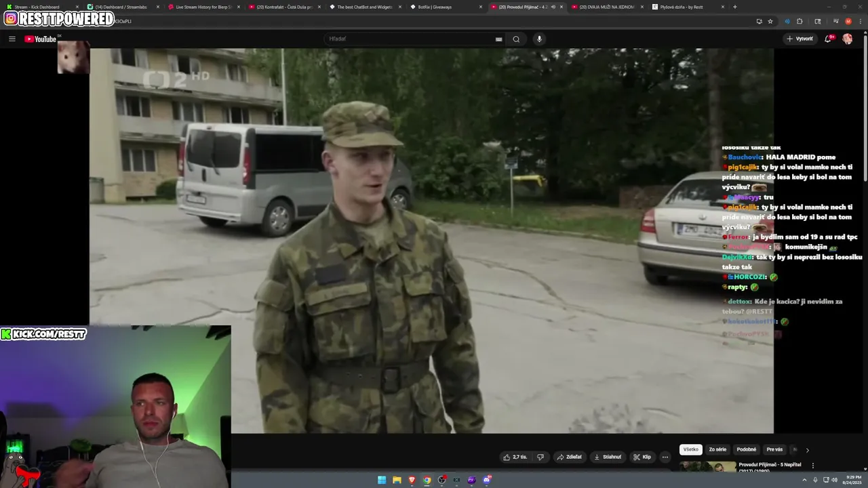Click HALA MADRID pome chat message
Image resolution: width=868 pixels, height=488 pixels.
[x=801, y=157]
